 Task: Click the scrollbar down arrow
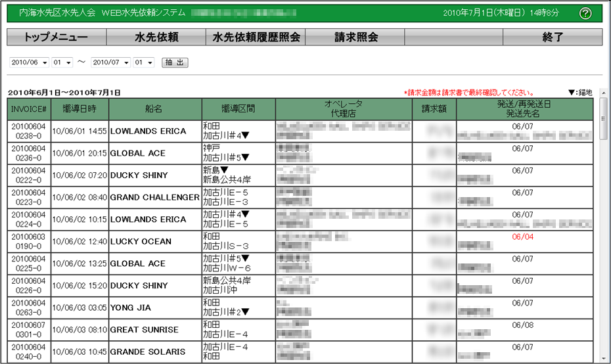pyautogui.click(x=603, y=359)
